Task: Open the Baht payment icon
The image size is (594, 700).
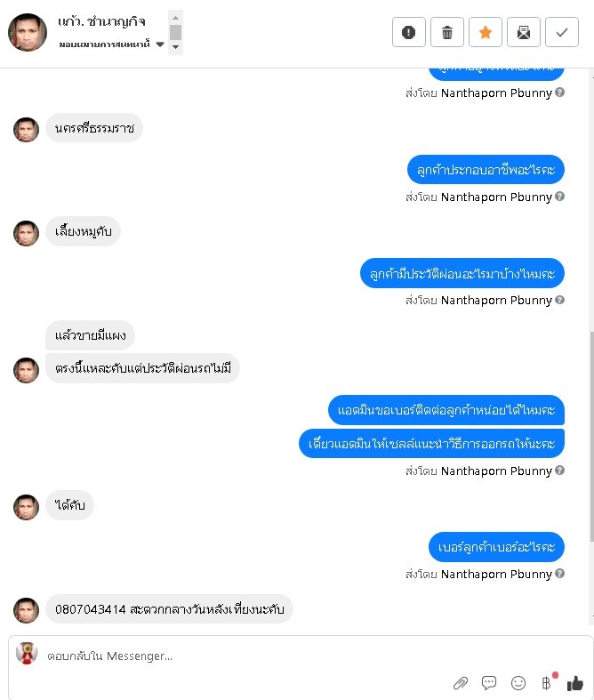Action: pos(547,682)
